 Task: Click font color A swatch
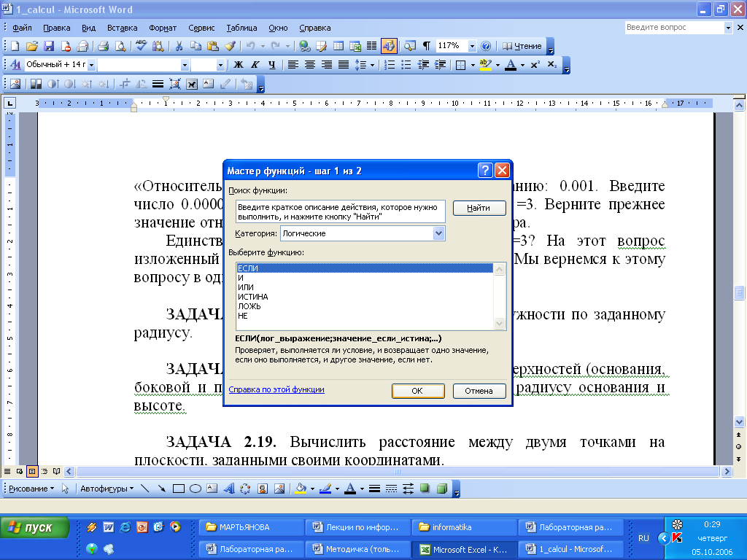click(510, 65)
